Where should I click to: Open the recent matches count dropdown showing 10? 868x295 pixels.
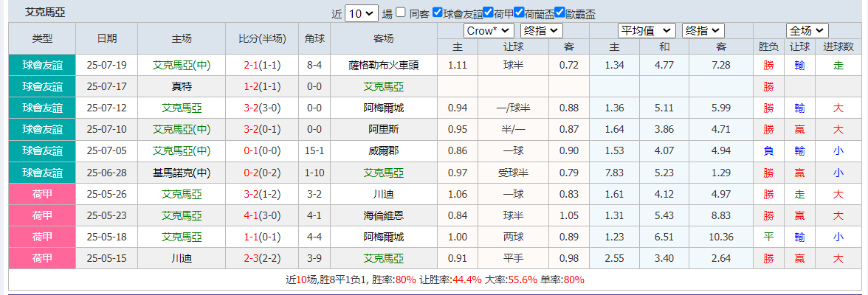[362, 13]
